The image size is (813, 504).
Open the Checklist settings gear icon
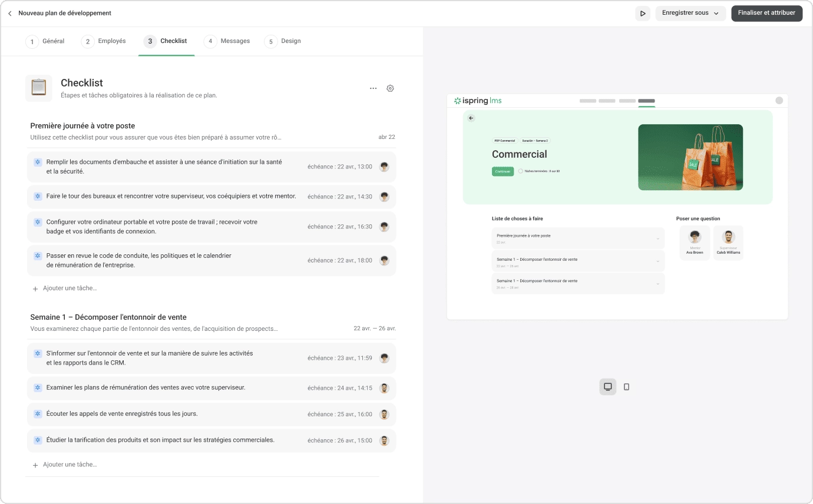point(390,88)
